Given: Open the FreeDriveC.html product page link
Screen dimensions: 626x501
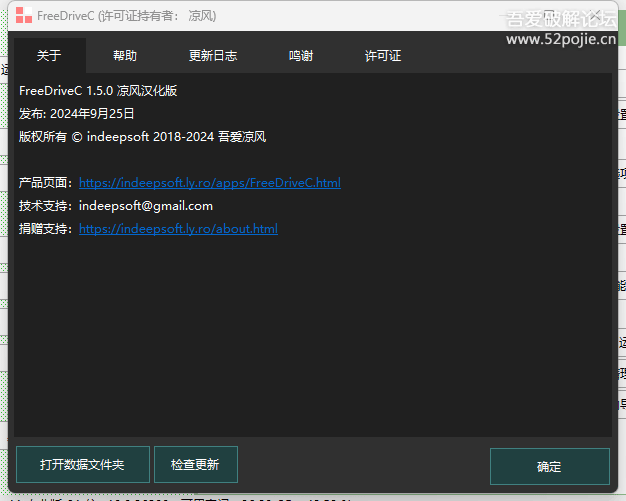Looking at the screenshot, I should coord(210,183).
